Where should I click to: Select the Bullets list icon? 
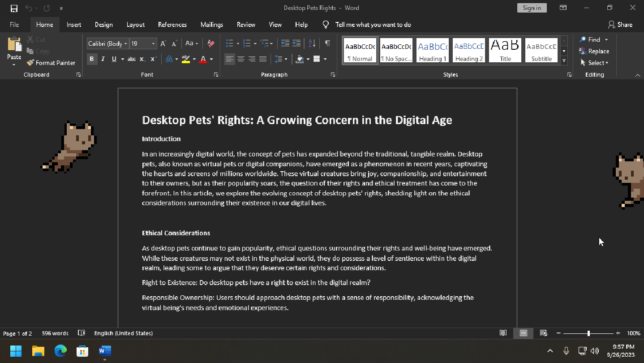229,43
